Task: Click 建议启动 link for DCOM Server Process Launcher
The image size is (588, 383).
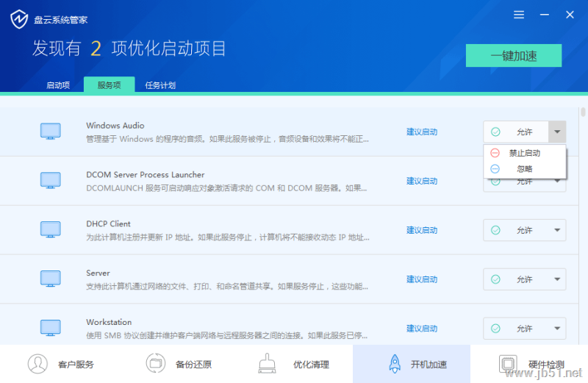Action: 422,181
